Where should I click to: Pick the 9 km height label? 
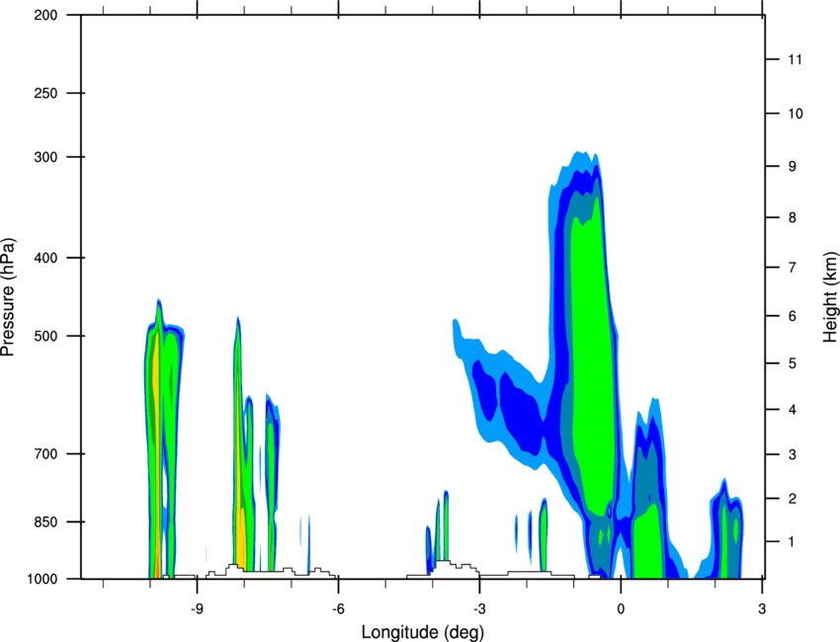coord(793,167)
